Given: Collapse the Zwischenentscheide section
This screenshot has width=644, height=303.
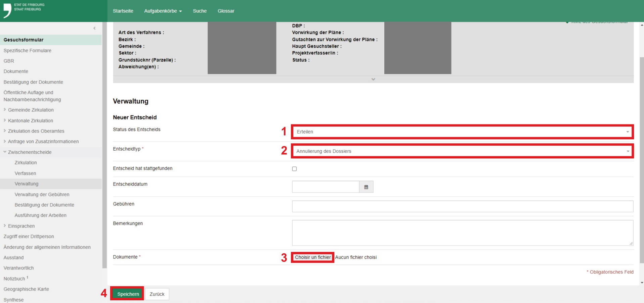Looking at the screenshot, I should pyautogui.click(x=5, y=152).
